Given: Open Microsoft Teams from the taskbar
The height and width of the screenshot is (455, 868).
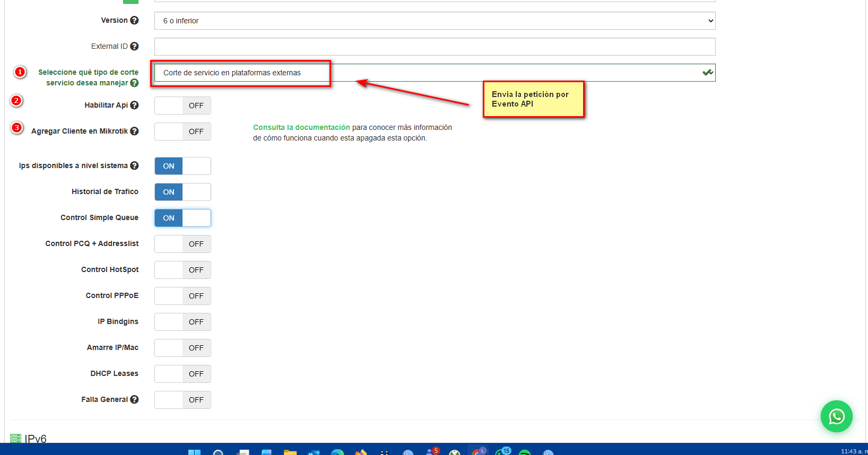Looking at the screenshot, I should 432,452.
